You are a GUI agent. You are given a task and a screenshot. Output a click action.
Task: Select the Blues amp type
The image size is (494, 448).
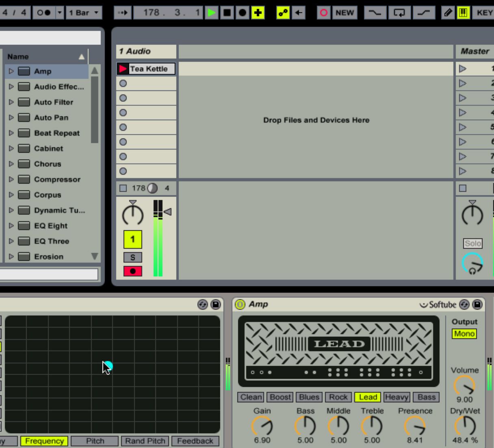[309, 397]
